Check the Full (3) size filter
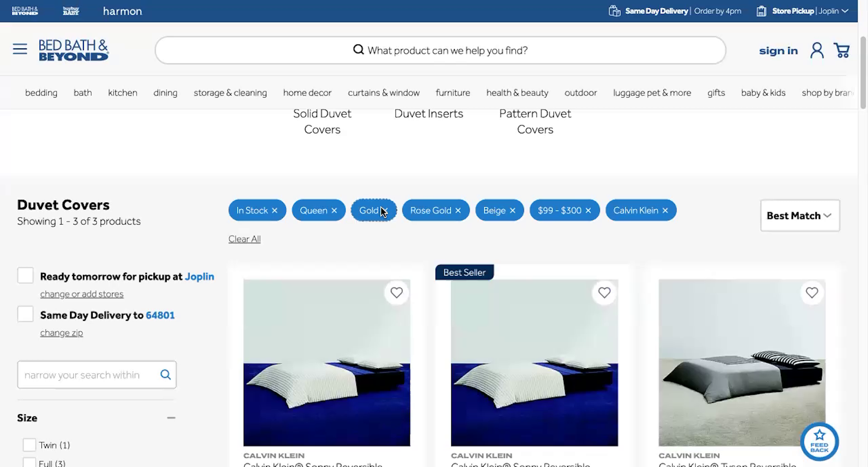868x467 pixels. coord(29,463)
